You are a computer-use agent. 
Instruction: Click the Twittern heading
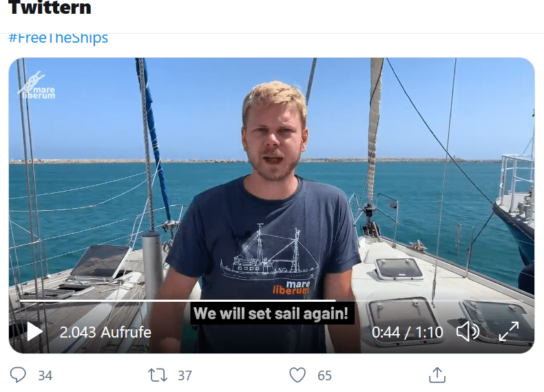[x=50, y=8]
